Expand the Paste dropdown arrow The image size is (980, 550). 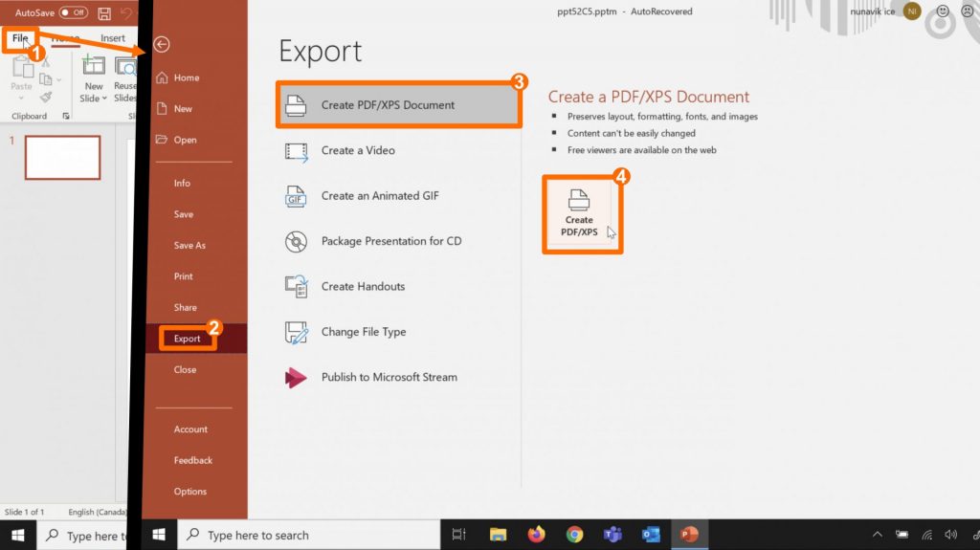tap(21, 99)
